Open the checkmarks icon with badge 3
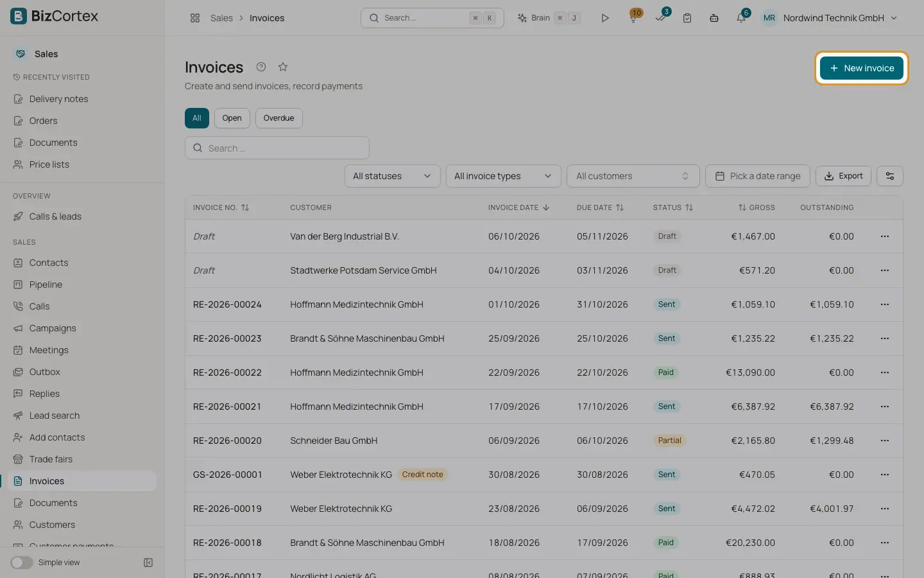 (660, 18)
